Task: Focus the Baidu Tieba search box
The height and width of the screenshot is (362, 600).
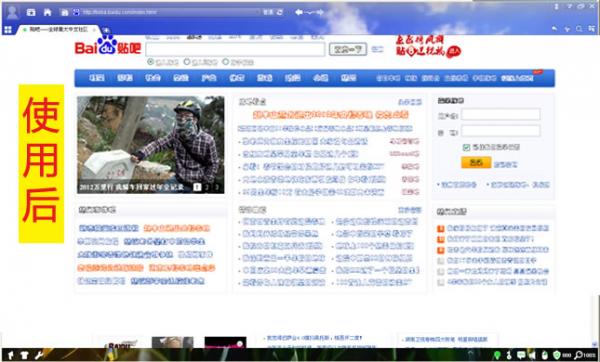Action: point(235,49)
